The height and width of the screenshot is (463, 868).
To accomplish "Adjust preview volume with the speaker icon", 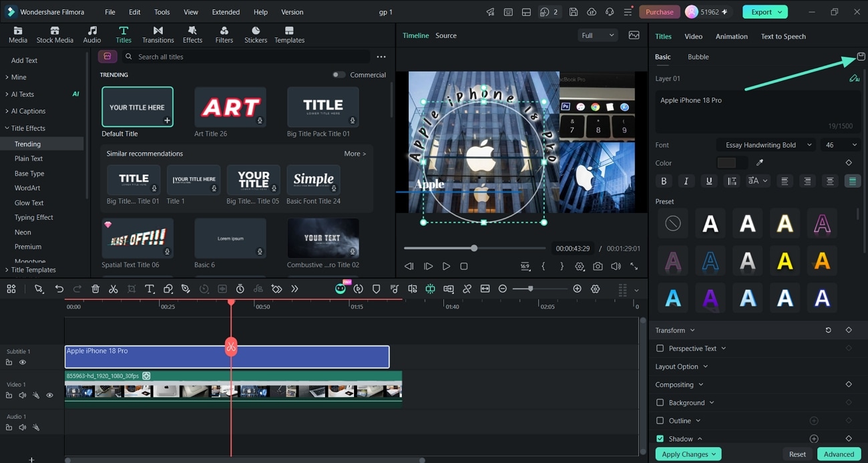I will (616, 266).
